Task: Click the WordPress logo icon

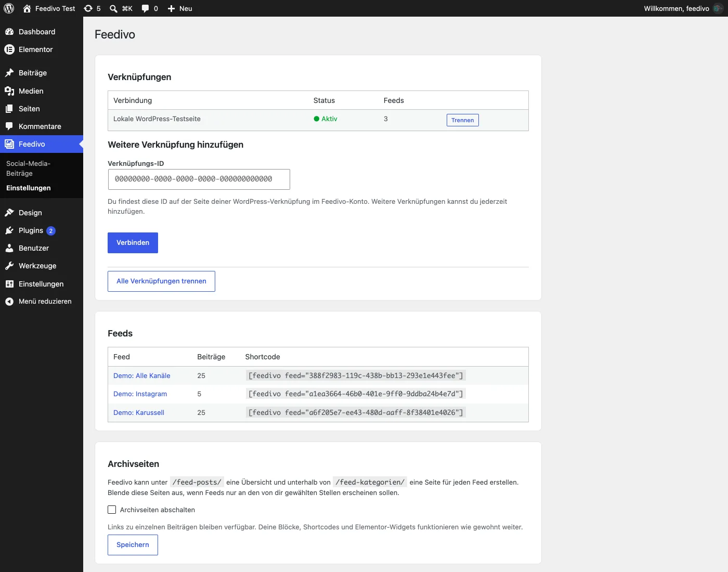Action: [x=9, y=8]
